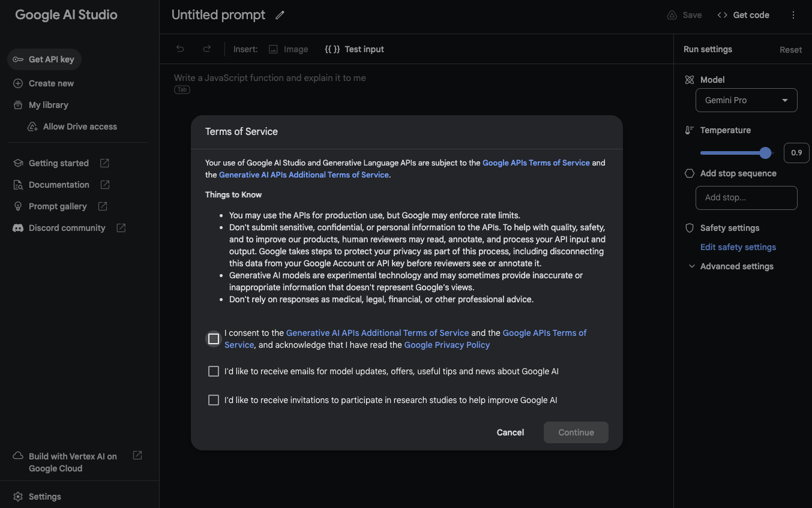Click the Temperature slider handle
Viewport: 812px width, 508px height.
pyautogui.click(x=765, y=153)
